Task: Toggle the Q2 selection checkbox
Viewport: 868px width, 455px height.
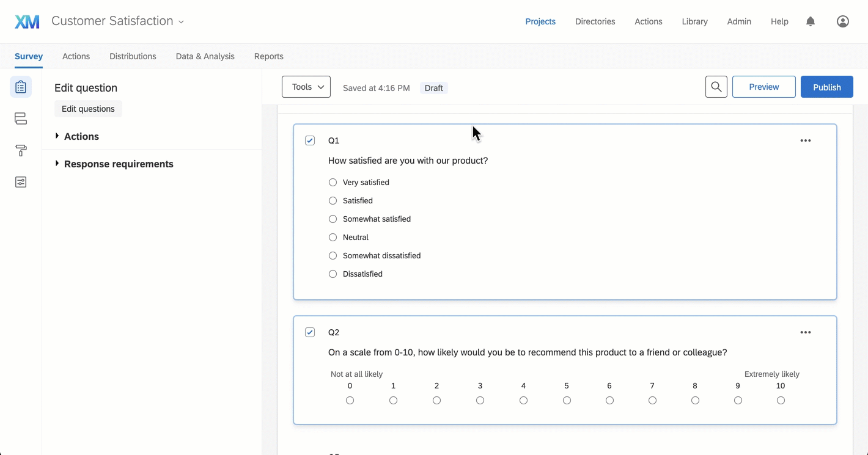Action: [310, 332]
